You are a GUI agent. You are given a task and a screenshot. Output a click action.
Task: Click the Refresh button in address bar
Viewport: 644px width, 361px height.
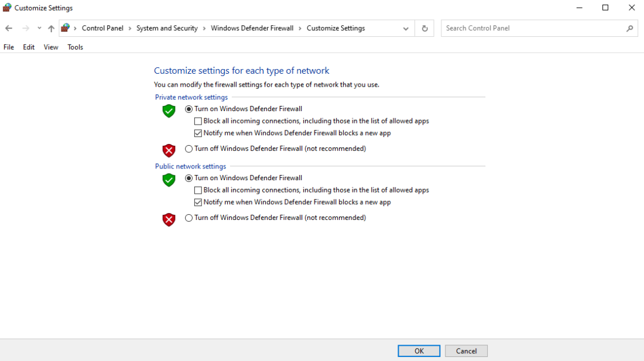[x=424, y=27]
